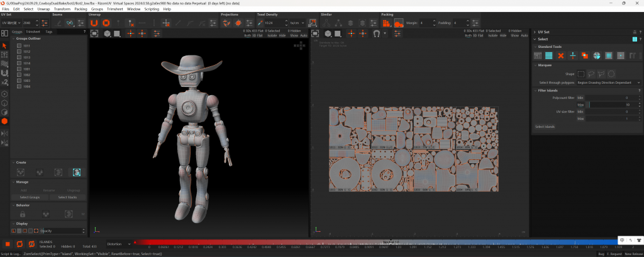Viewport: 644px width, 257px height.
Task: Select the arrow selection tool in left sidebar
Action: (4, 45)
